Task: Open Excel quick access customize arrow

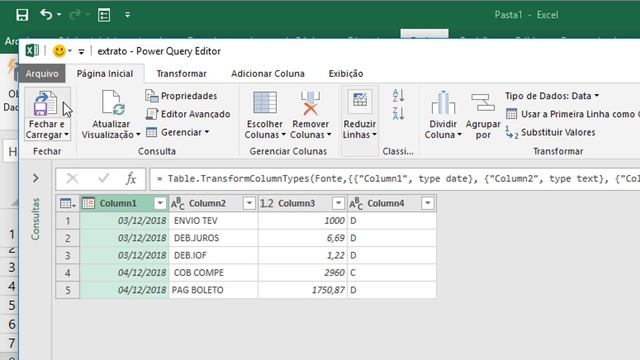Action: 127,15
